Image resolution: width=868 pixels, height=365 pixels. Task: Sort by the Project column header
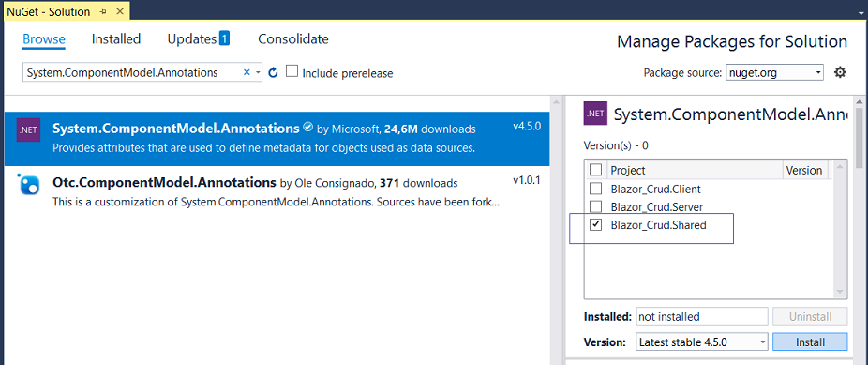695,170
